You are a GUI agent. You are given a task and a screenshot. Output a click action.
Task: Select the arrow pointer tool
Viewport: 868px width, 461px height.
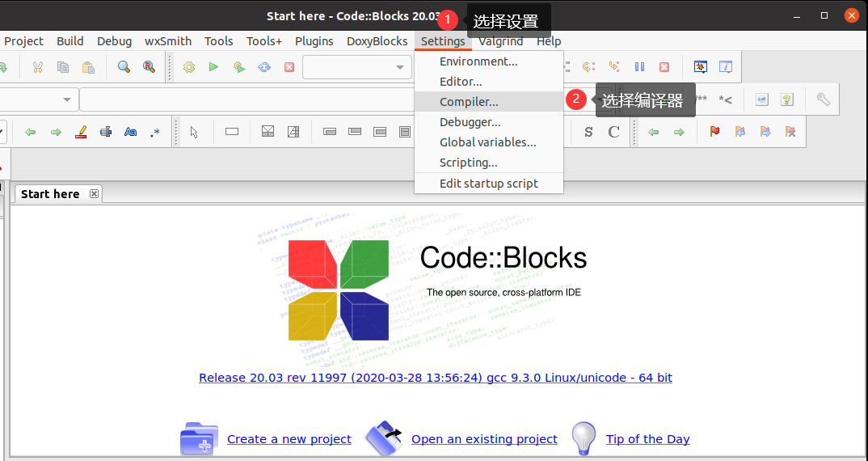pyautogui.click(x=194, y=132)
